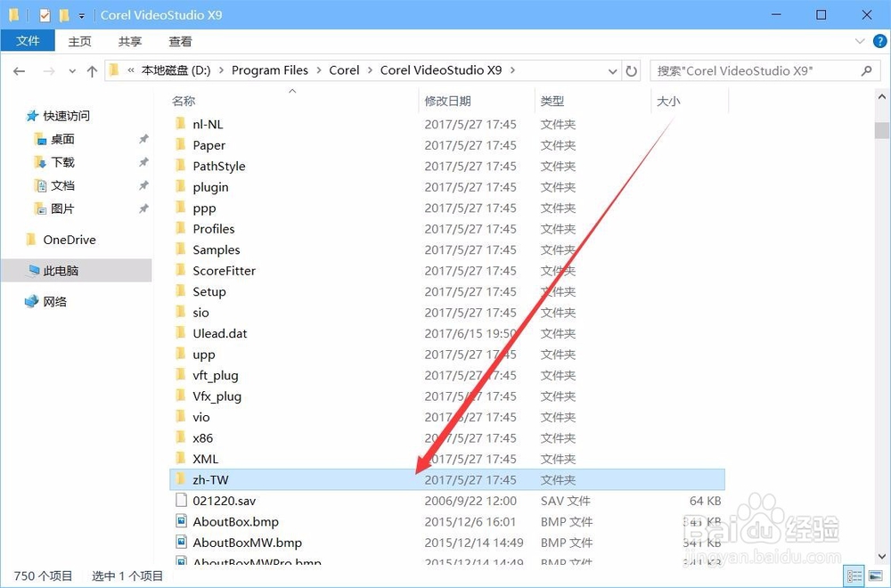
Task: Switch to details view at bottom right
Action: point(854,576)
